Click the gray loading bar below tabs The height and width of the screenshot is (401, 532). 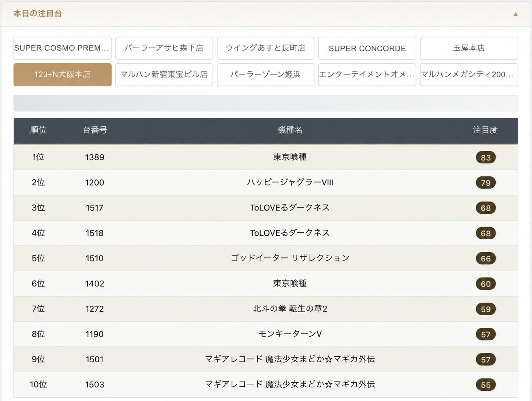pyautogui.click(x=265, y=103)
